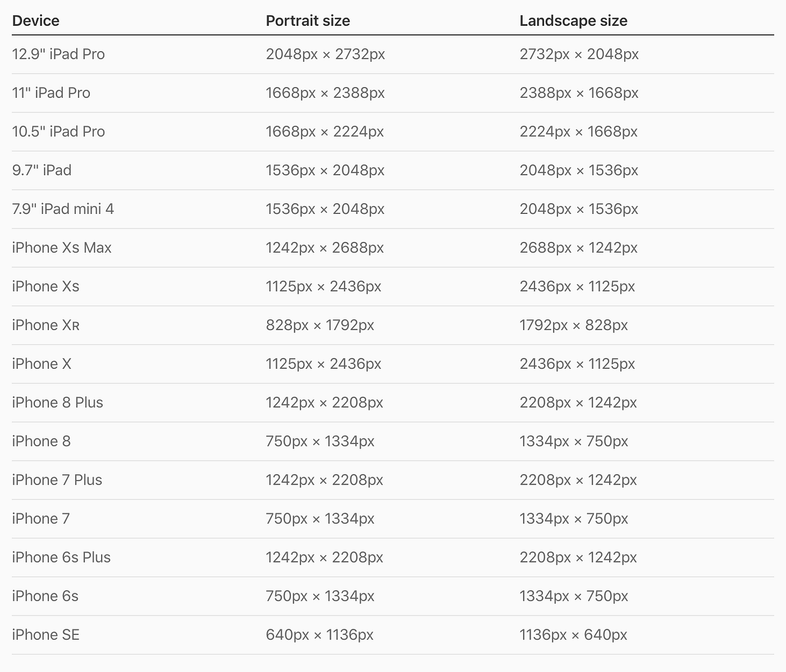786x672 pixels.
Task: Click the Landscape size column header
Action: [573, 21]
